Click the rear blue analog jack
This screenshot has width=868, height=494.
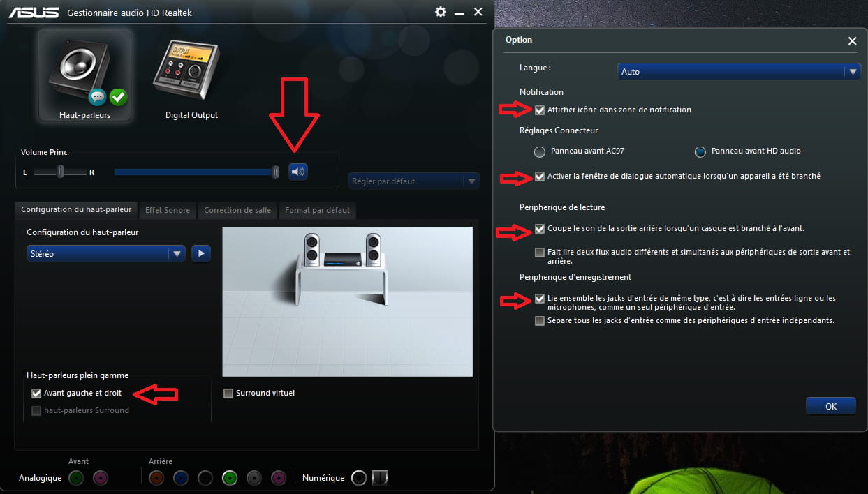tap(181, 478)
